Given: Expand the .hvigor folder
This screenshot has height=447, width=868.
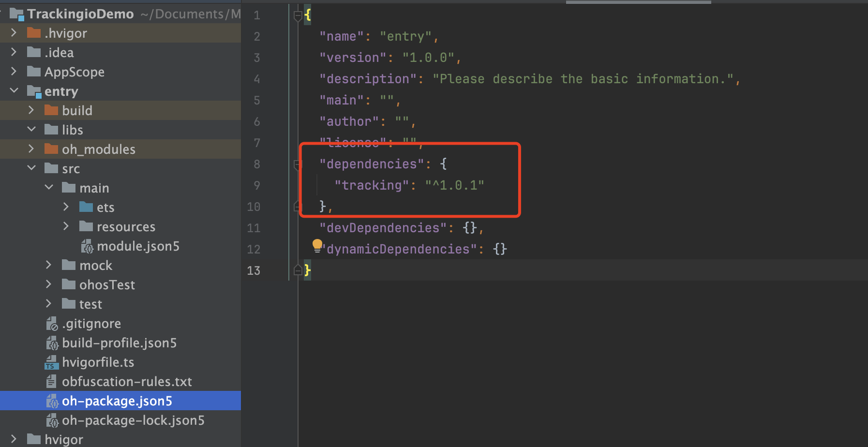Looking at the screenshot, I should pyautogui.click(x=13, y=32).
